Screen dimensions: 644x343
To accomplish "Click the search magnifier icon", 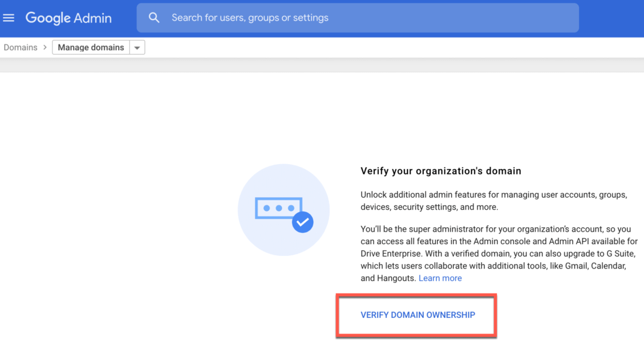I will tap(154, 18).
